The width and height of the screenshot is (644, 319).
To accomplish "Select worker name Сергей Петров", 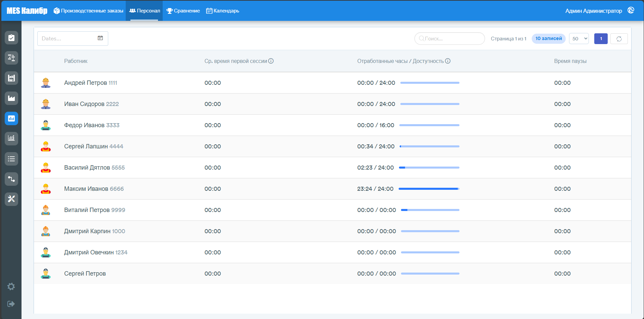I will (x=85, y=274).
